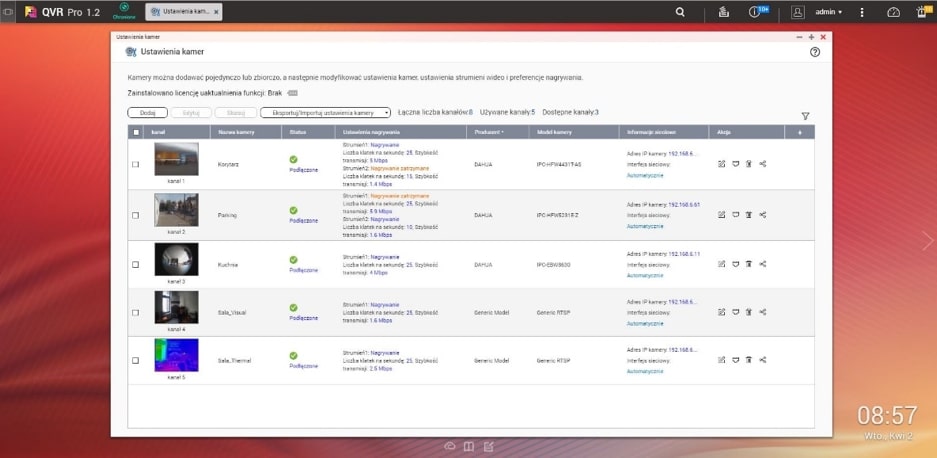The height and width of the screenshot is (458, 937).
Task: Open the dashboard gauge icon
Action: coord(893,12)
